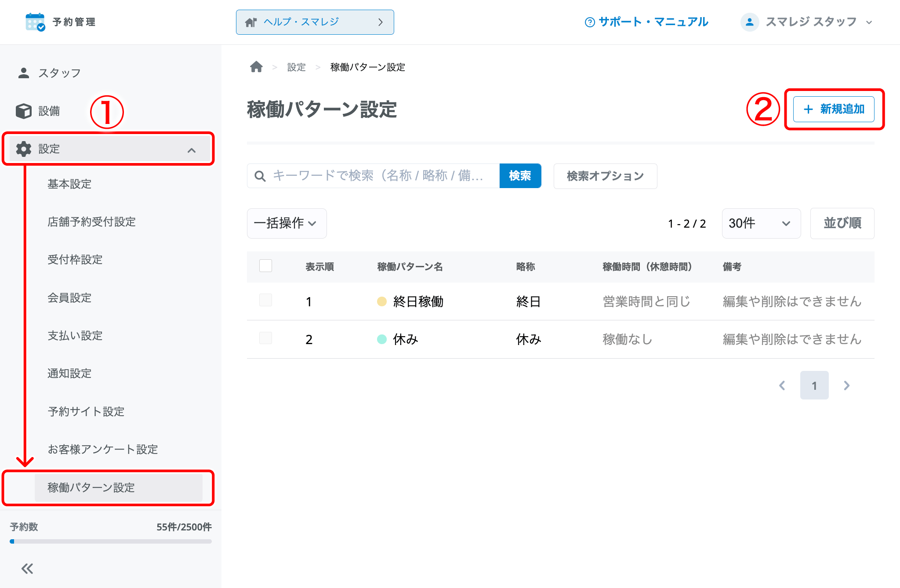Click the question mark support icon
Viewport: 900px width, 588px height.
click(x=590, y=22)
